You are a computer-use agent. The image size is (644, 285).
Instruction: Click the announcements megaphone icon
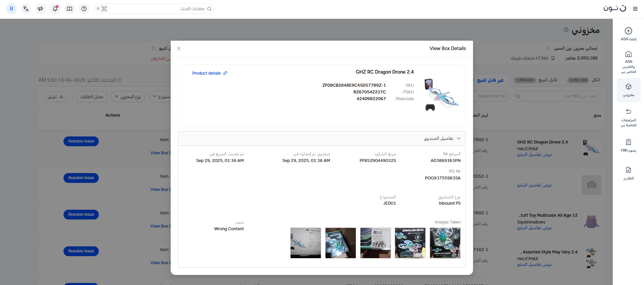click(40, 9)
